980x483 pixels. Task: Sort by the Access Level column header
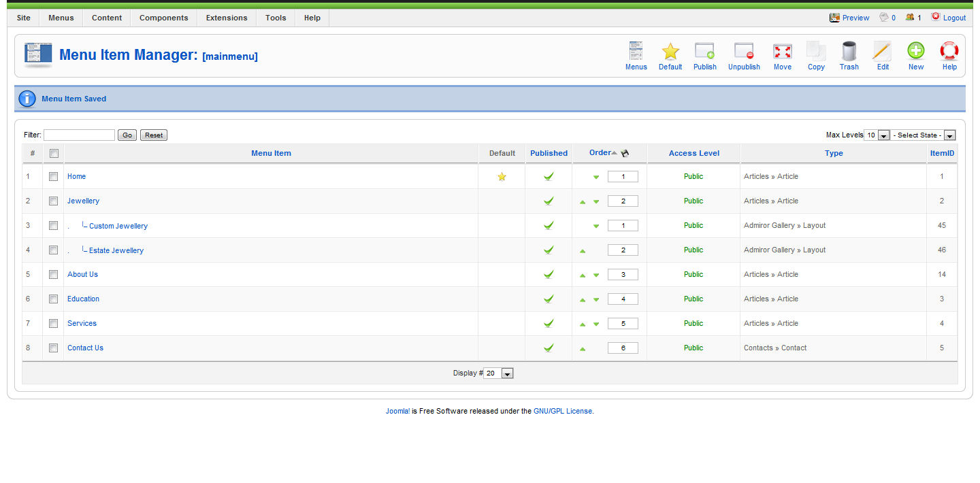pos(694,153)
